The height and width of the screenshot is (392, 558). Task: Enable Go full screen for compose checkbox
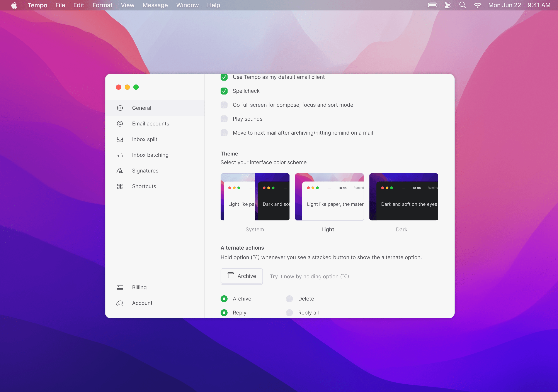click(x=224, y=105)
